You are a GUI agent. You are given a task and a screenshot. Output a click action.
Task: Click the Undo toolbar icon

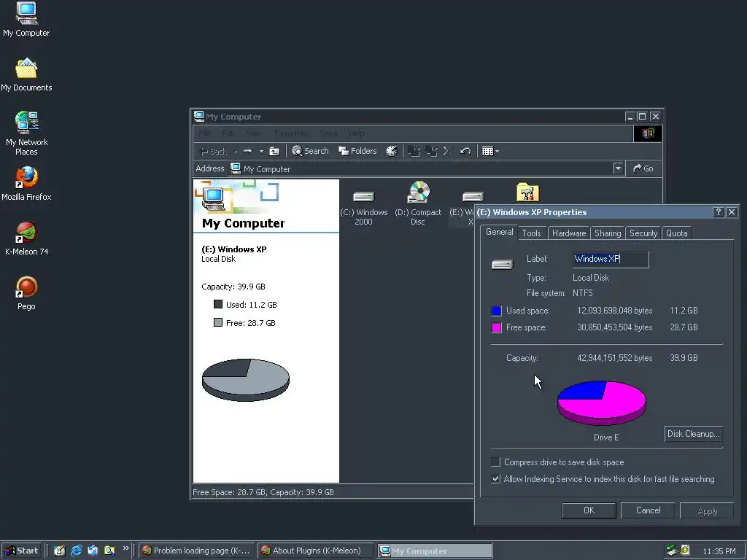click(465, 152)
